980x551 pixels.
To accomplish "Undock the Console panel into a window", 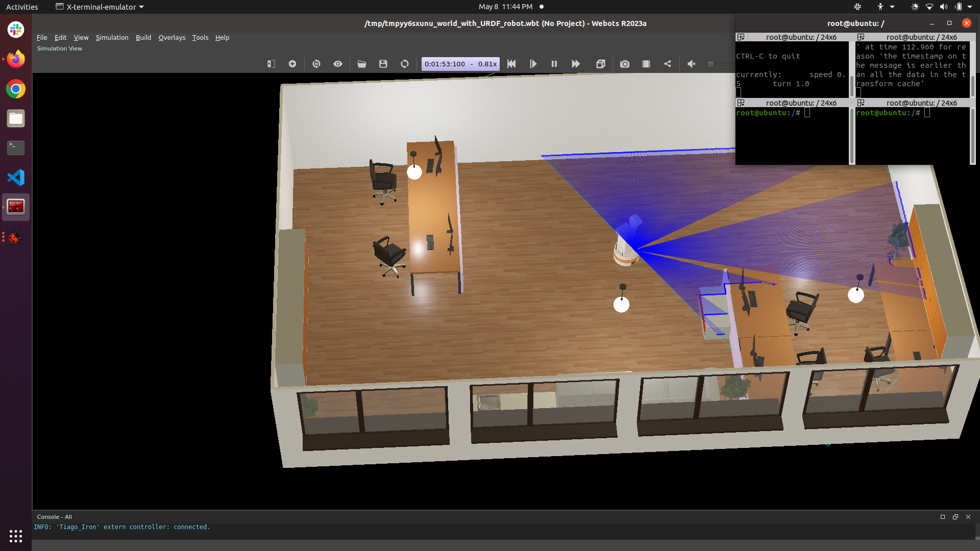I will coord(955,517).
